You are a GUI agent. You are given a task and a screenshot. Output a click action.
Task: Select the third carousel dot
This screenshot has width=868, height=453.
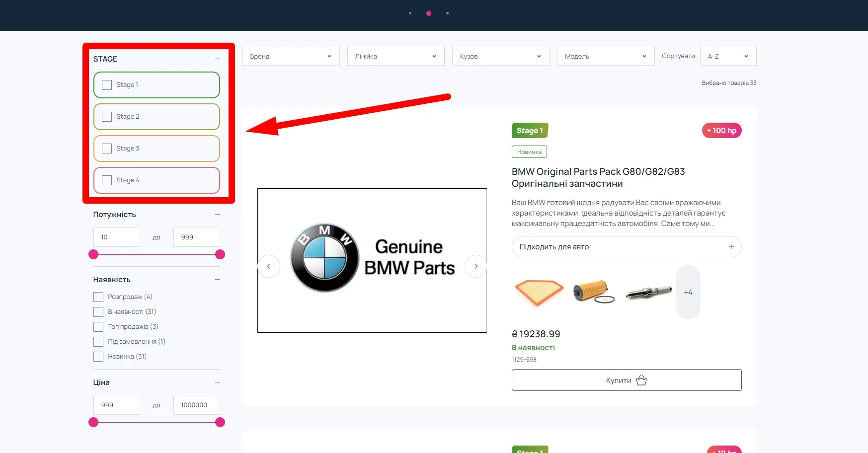[448, 13]
